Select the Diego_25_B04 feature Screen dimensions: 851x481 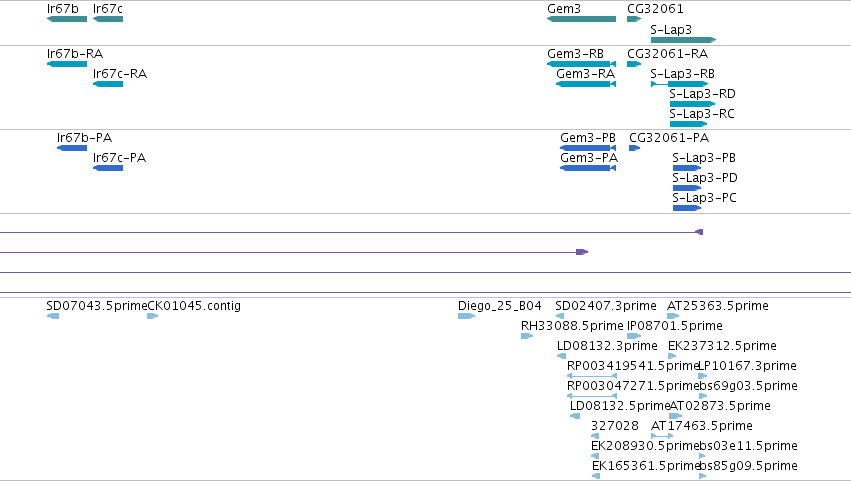pos(467,317)
